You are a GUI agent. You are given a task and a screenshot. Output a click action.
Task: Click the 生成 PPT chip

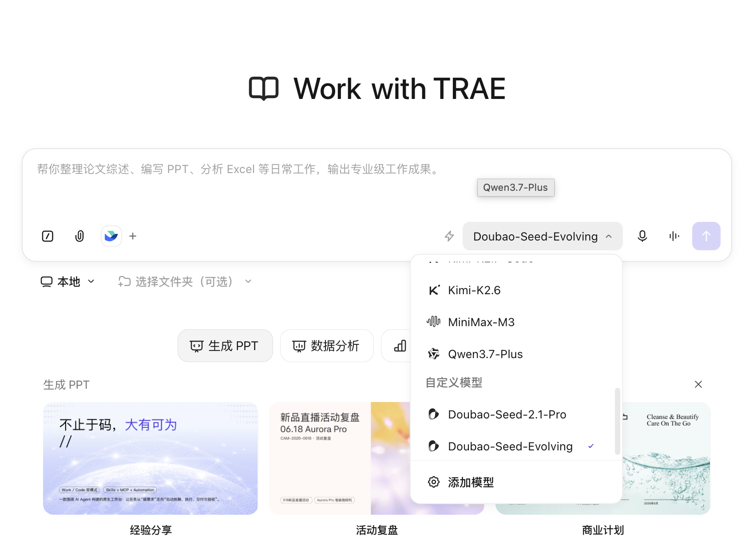(x=225, y=346)
